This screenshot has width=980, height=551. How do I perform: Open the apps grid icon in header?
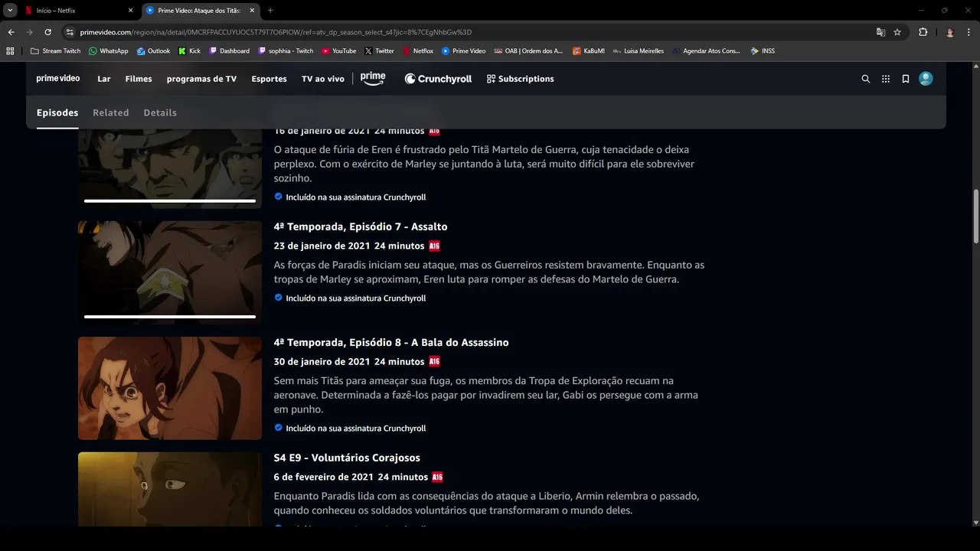(886, 79)
